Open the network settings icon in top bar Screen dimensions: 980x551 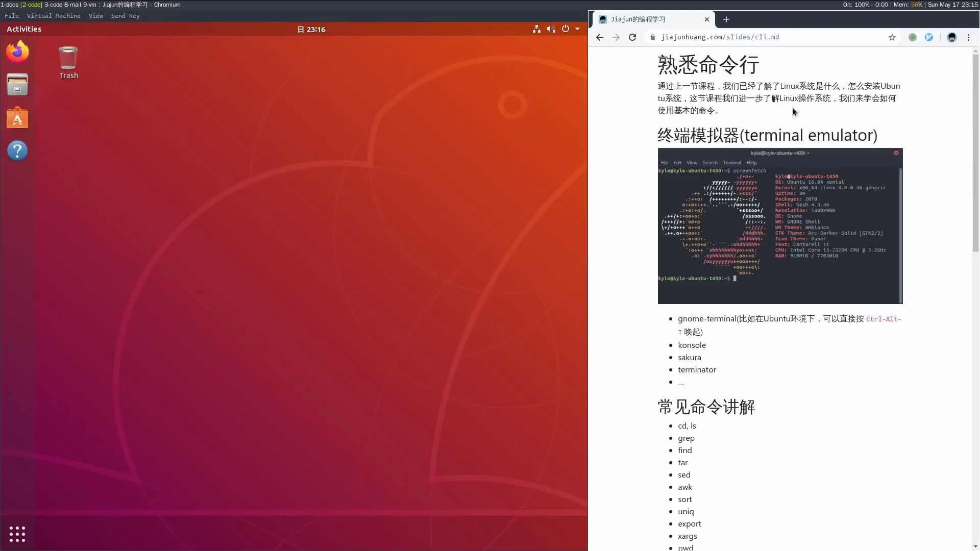(536, 29)
